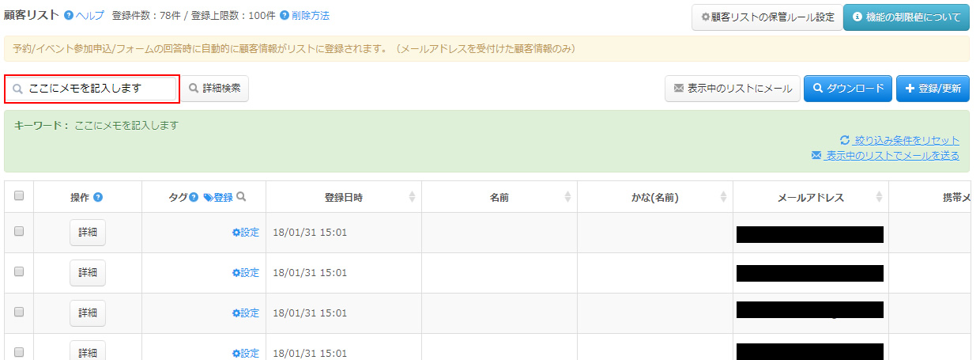Toggle the select-all checkbox in table header
Image resolution: width=980 pixels, height=360 pixels.
(x=19, y=196)
